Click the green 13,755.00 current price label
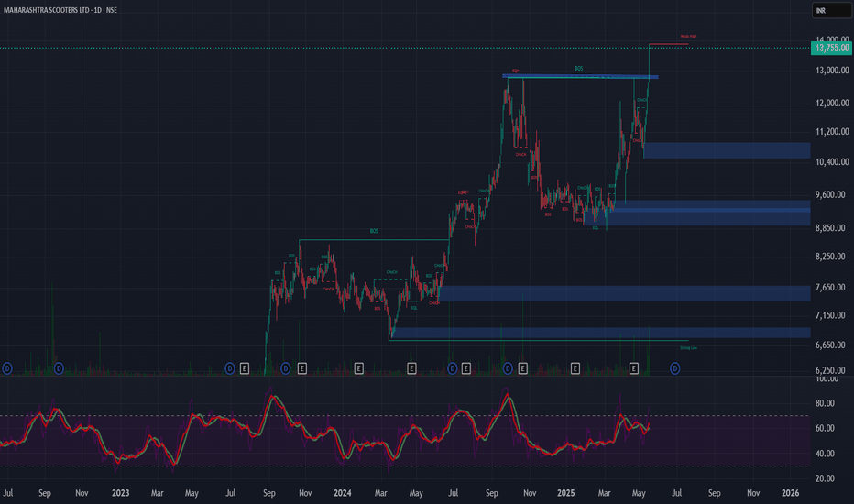 pyautogui.click(x=832, y=48)
